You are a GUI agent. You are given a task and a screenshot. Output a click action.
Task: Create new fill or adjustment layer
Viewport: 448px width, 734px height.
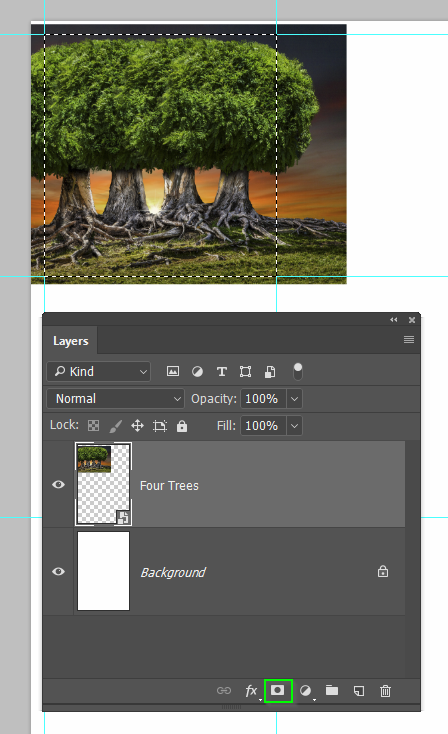(x=305, y=690)
